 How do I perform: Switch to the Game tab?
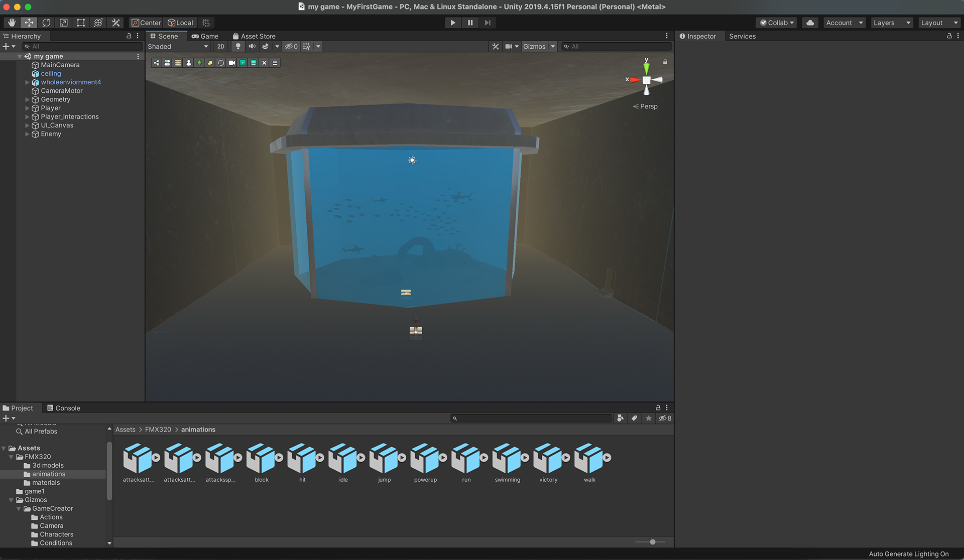[x=205, y=36]
